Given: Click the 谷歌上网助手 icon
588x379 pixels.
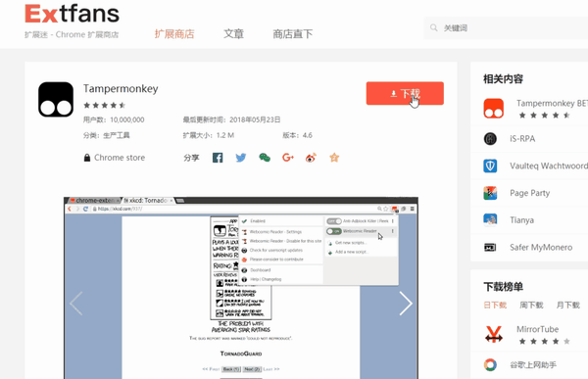Looking at the screenshot, I should [x=490, y=364].
